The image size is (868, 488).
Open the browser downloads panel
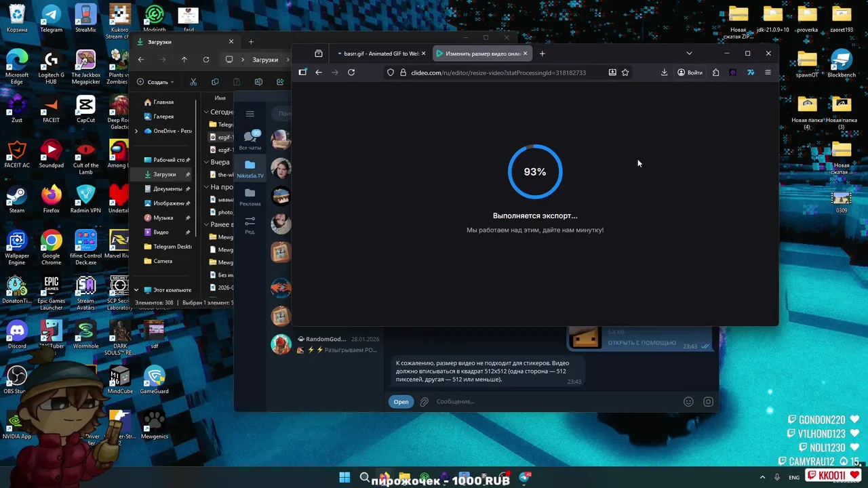click(665, 73)
